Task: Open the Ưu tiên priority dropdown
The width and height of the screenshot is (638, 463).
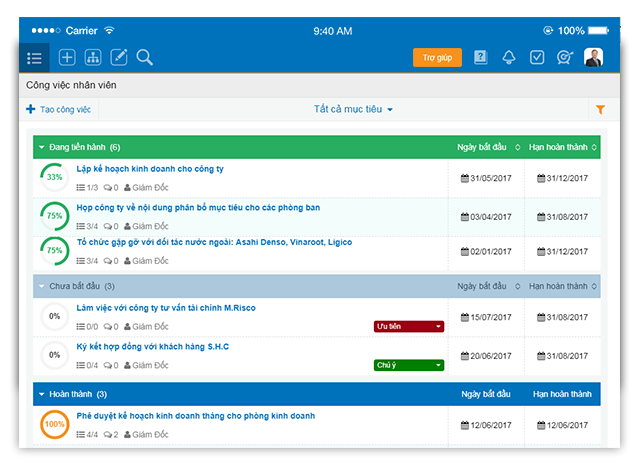Action: pyautogui.click(x=408, y=326)
